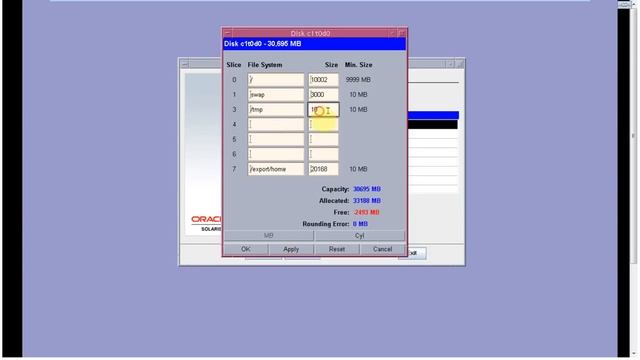Image resolution: width=640 pixels, height=360 pixels.
Task: Click slice 5 file system field
Action: click(276, 139)
